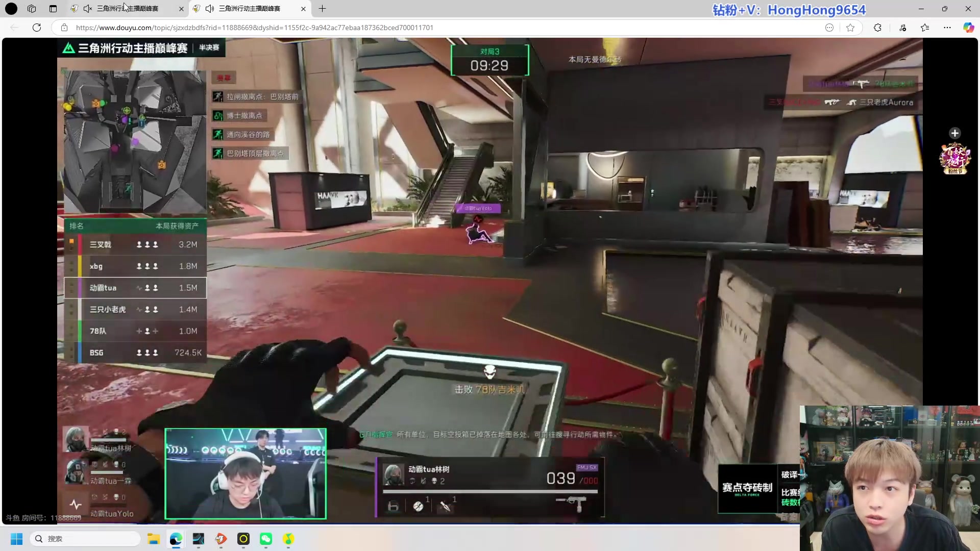Open the Windows Start menu
Image resolution: width=980 pixels, height=551 pixels.
17,539
